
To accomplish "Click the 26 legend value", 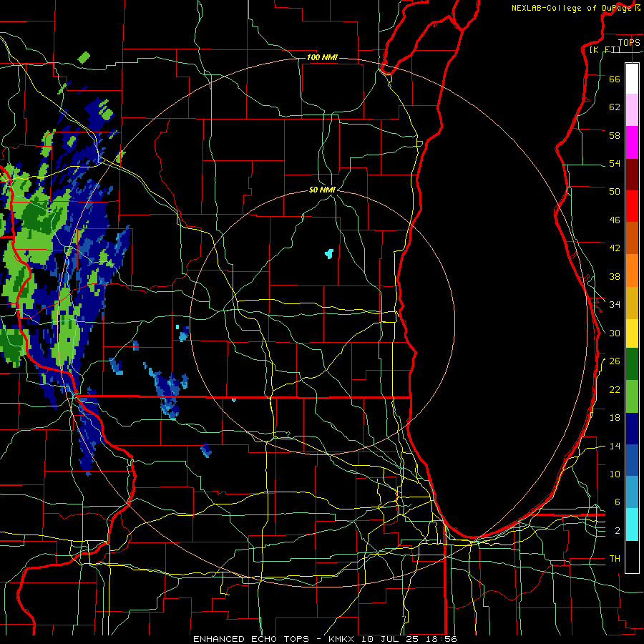I will 615,361.
